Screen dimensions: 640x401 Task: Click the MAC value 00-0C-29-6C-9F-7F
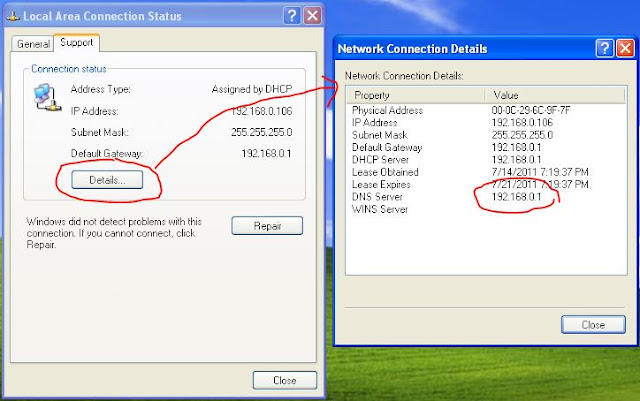[x=531, y=110]
